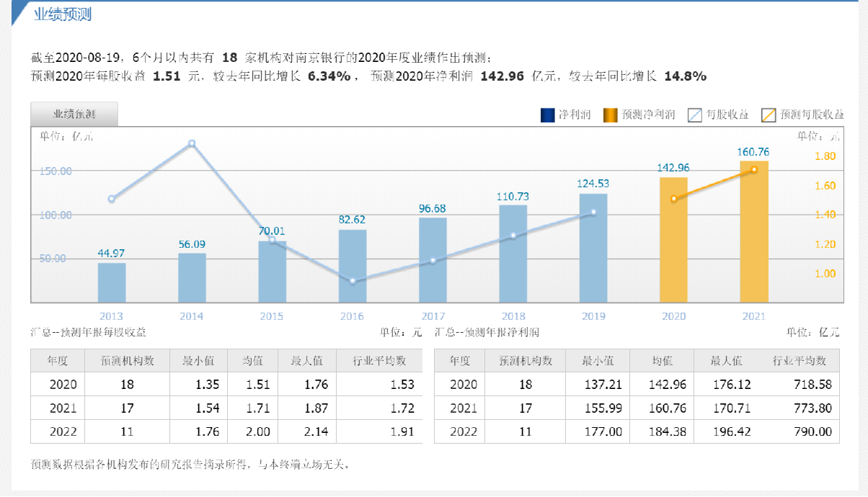Select the orange 2021 forecast bar labeled 160.76
The height and width of the screenshot is (497, 868).
pos(754,234)
